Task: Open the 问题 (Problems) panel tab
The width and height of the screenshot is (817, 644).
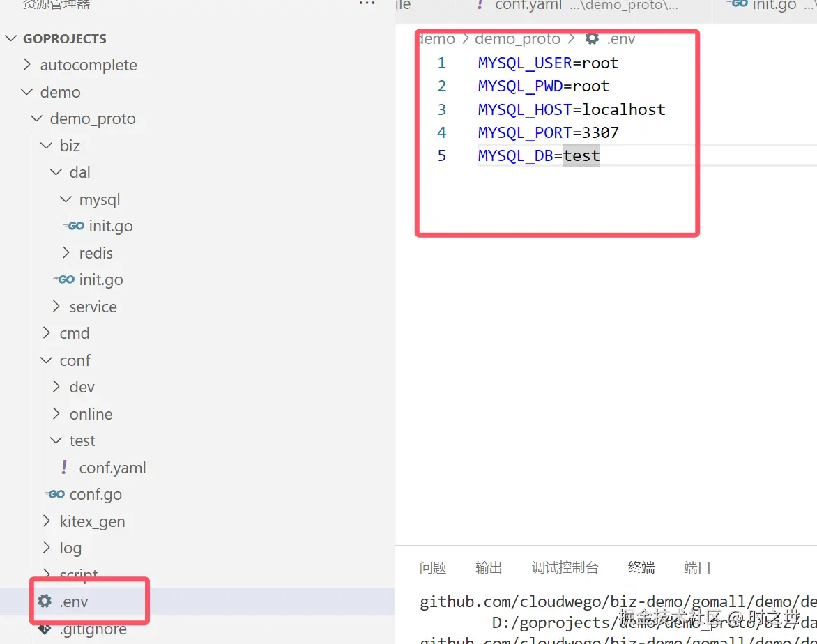Action: click(x=432, y=567)
